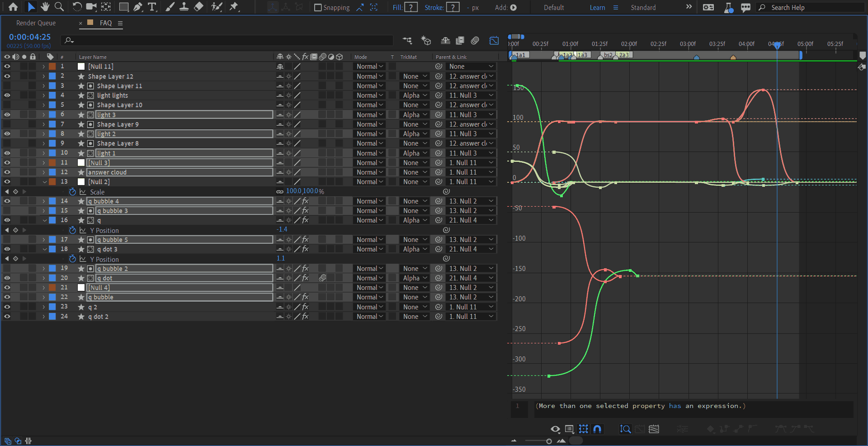The width and height of the screenshot is (868, 446).
Task: Hide the answer cloud layer
Action: pos(7,172)
